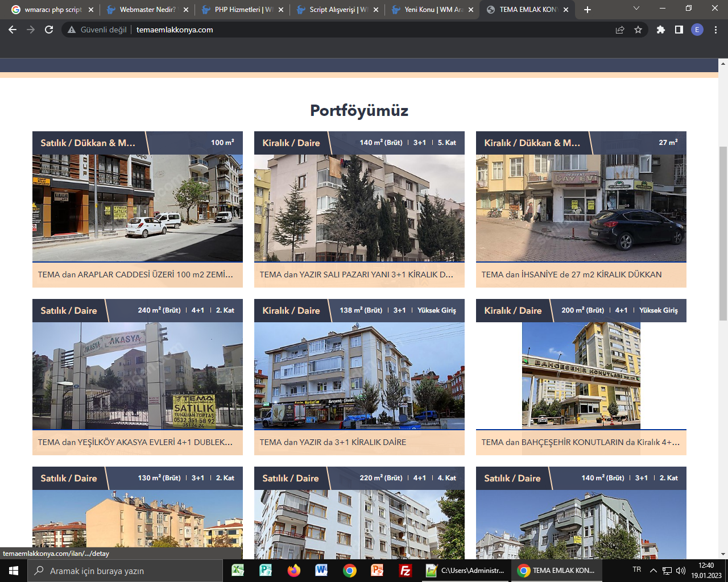The image size is (728, 582).
Task: Open Word from the taskbar
Action: (321, 571)
